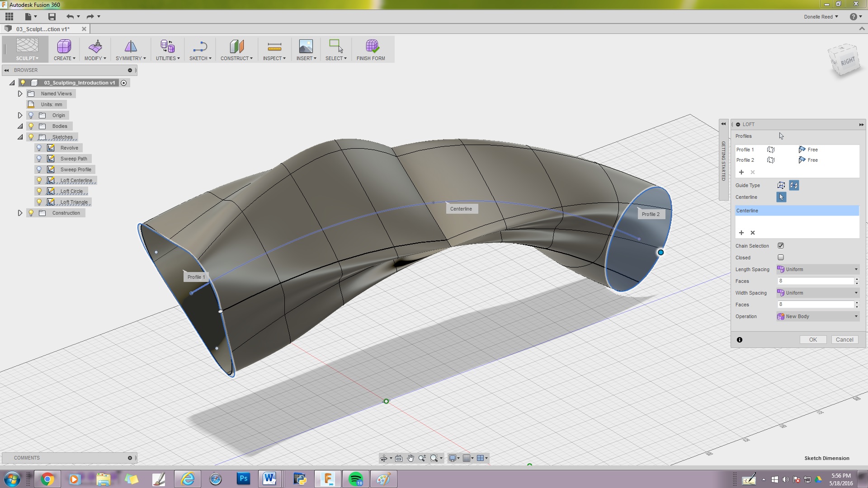Viewport: 868px width, 488px height.
Task: Toggle Chain Selection checkbox
Action: point(781,246)
